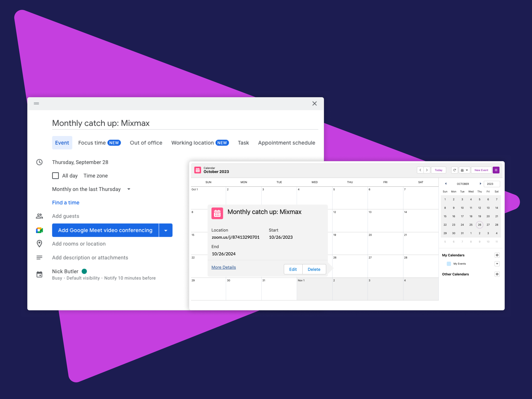Open Google Meet conferencing options arrow
This screenshot has height=399, width=532.
pos(166,230)
